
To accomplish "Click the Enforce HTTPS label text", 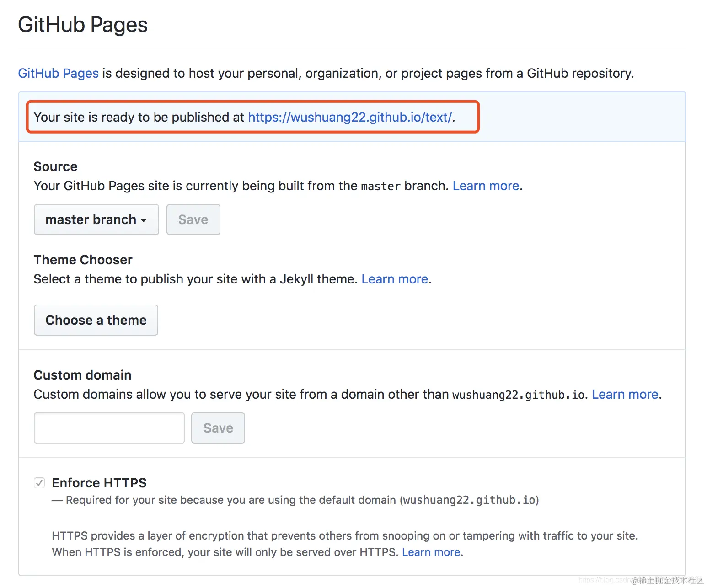I will (x=99, y=483).
